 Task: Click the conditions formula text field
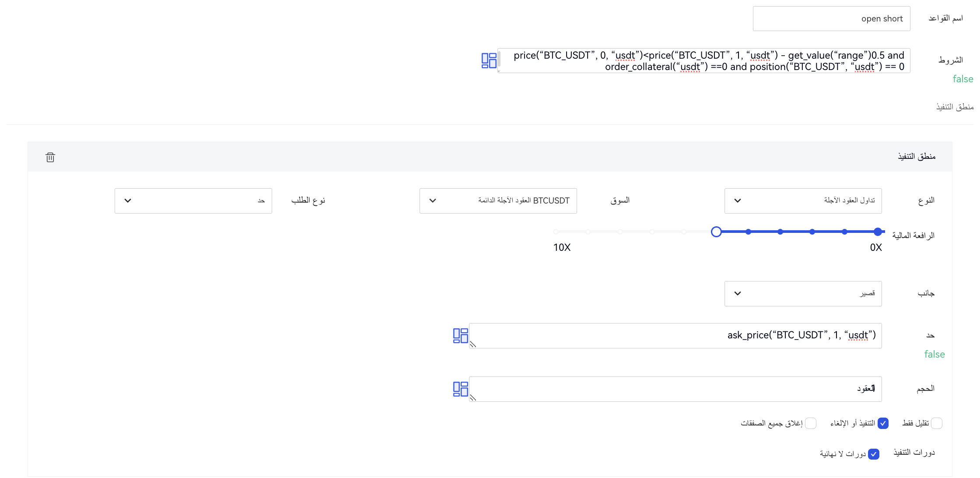pos(704,61)
